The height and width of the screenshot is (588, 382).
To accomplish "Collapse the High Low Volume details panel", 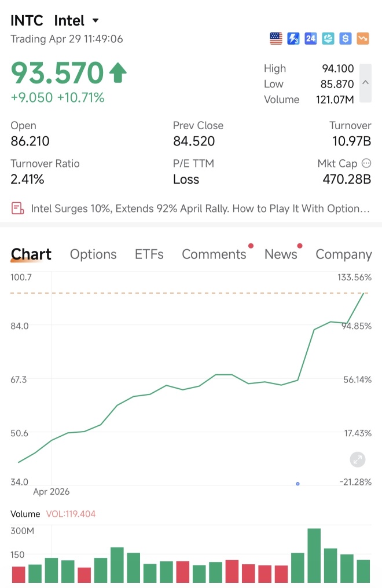I will pos(366,83).
